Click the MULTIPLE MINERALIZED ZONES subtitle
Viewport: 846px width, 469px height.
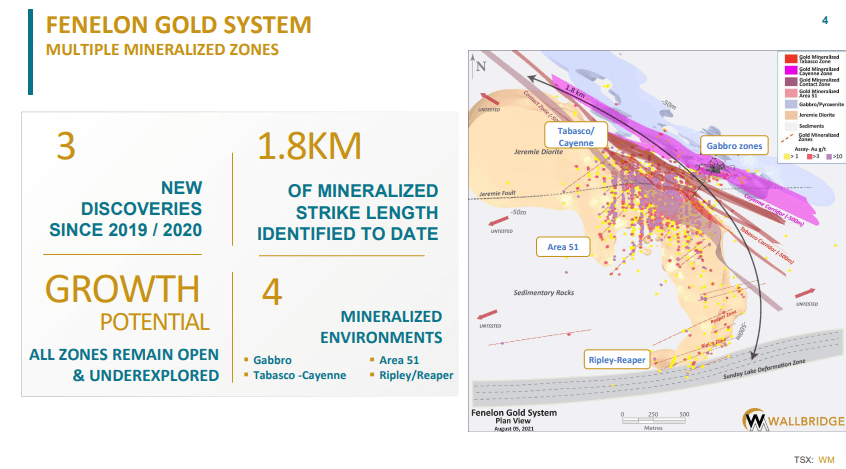point(162,50)
